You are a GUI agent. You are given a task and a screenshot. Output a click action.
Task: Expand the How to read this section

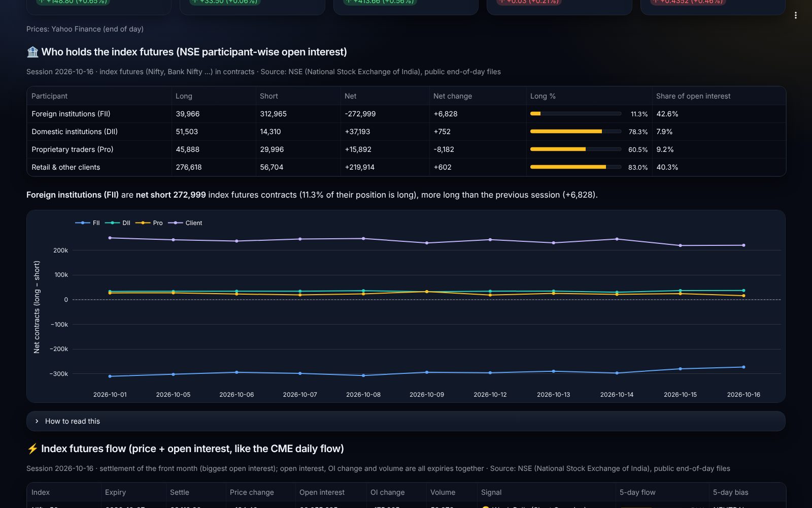[x=405, y=421]
